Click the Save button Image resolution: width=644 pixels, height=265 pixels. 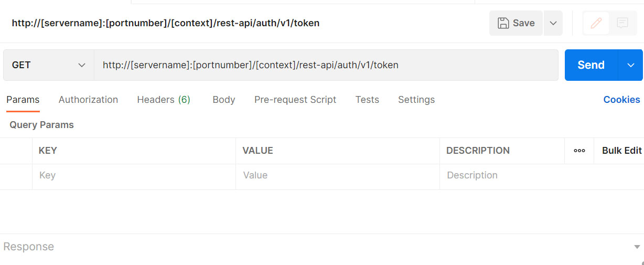[516, 23]
